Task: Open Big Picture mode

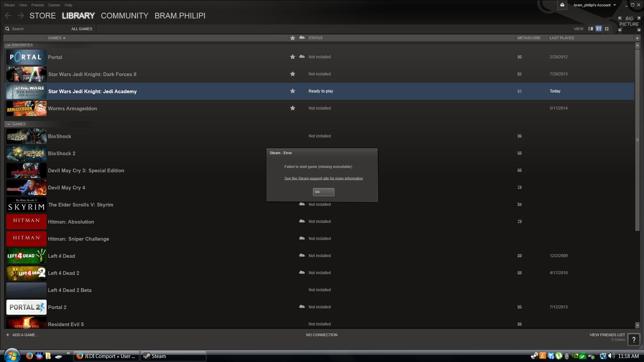Action: tap(629, 24)
